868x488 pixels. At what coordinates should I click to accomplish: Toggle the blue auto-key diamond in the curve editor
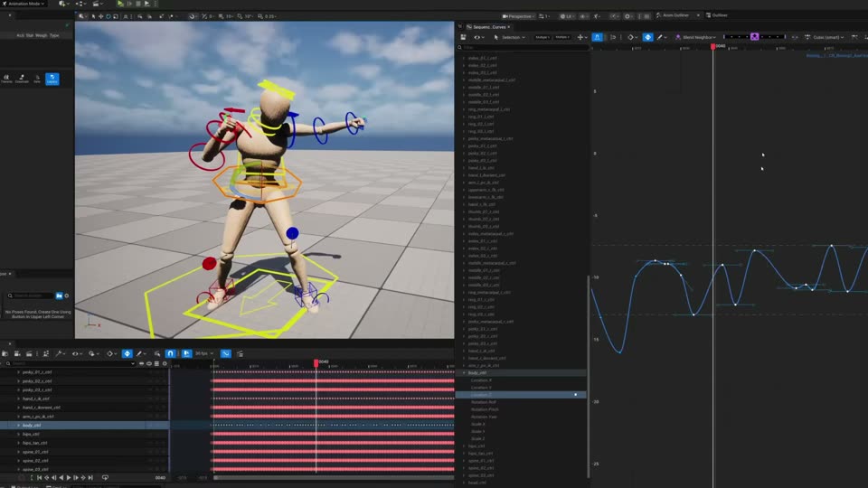[647, 37]
